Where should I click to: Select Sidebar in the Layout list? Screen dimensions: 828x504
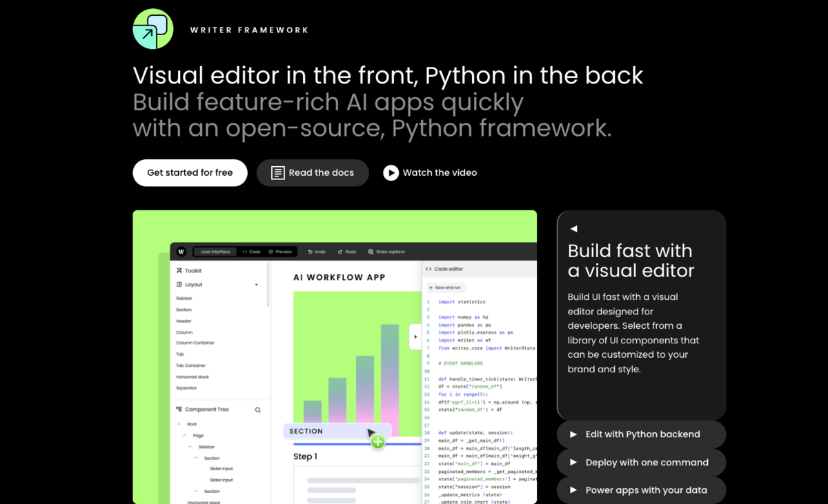pos(184,299)
